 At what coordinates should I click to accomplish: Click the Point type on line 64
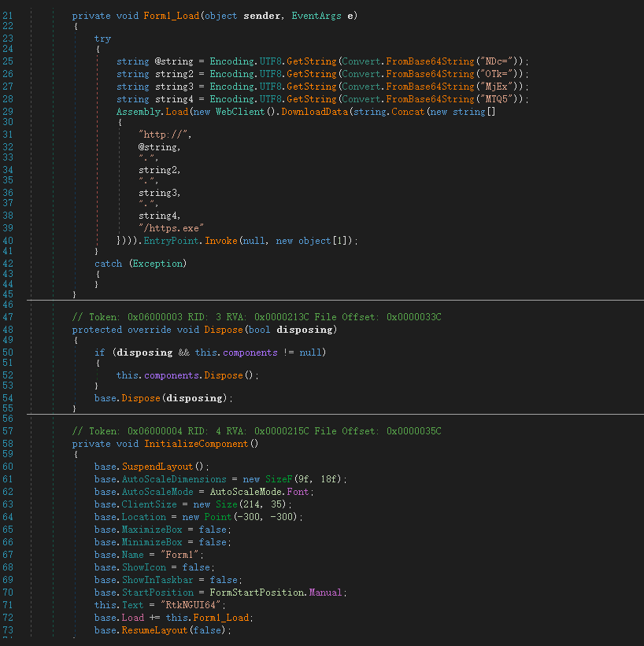(218, 517)
